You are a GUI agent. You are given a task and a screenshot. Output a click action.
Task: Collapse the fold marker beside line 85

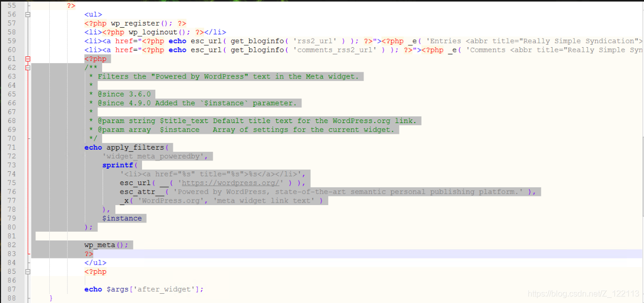point(27,271)
